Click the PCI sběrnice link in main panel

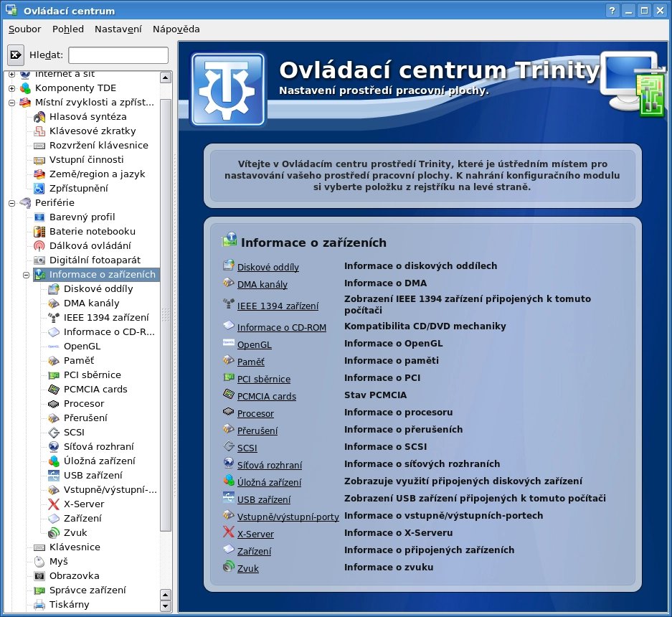pyautogui.click(x=264, y=379)
